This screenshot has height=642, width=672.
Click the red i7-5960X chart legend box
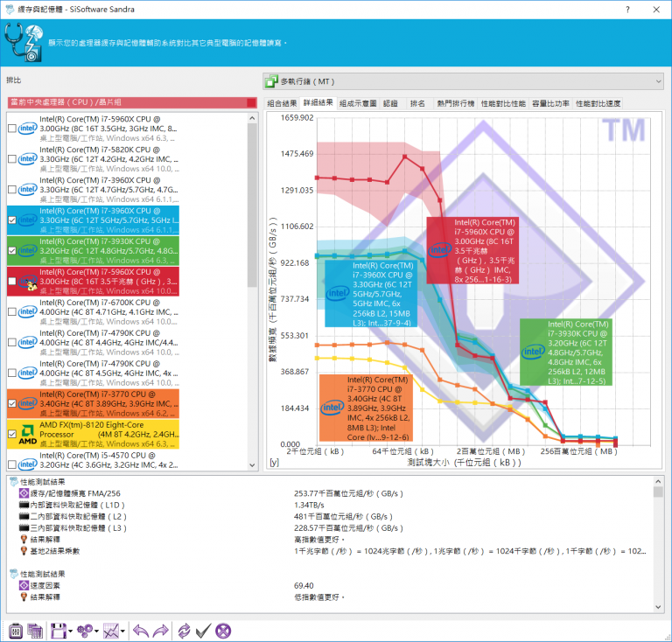pyautogui.click(x=472, y=250)
